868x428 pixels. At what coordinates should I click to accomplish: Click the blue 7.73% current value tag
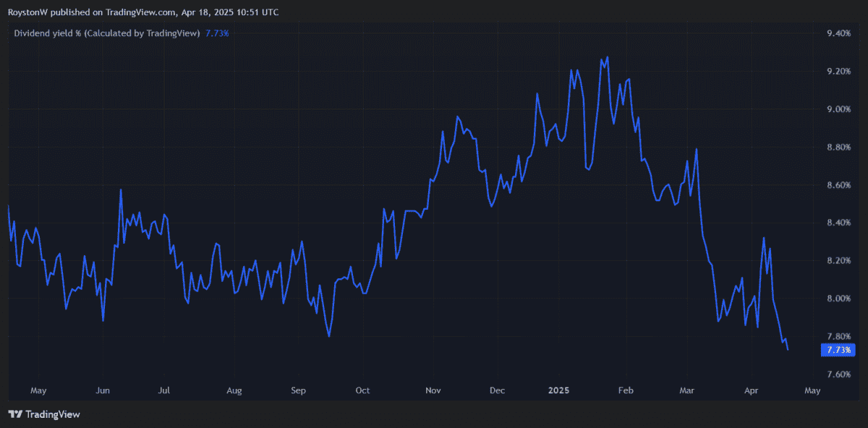(x=839, y=351)
